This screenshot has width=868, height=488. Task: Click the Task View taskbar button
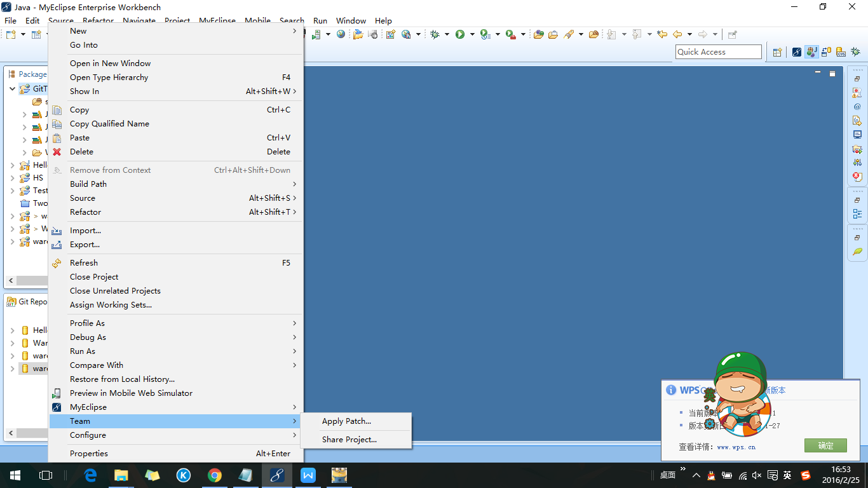pos(46,475)
